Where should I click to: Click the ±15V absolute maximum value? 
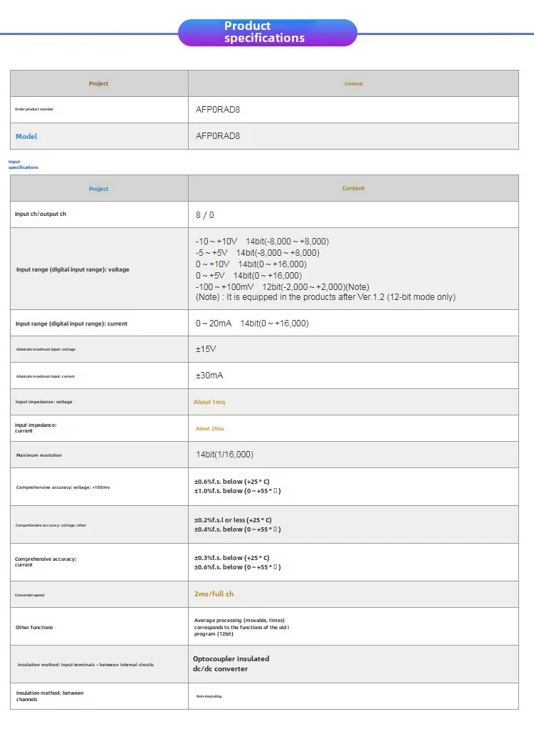(206, 349)
